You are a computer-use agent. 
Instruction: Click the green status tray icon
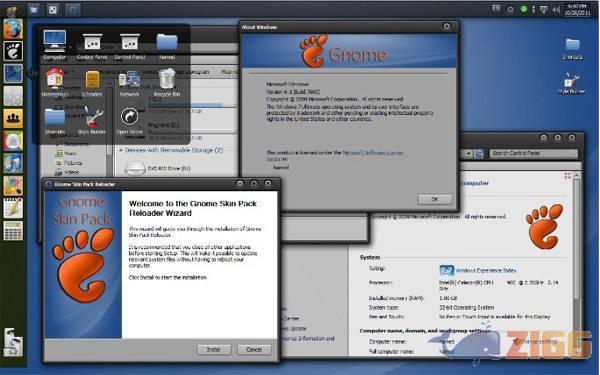(x=523, y=10)
